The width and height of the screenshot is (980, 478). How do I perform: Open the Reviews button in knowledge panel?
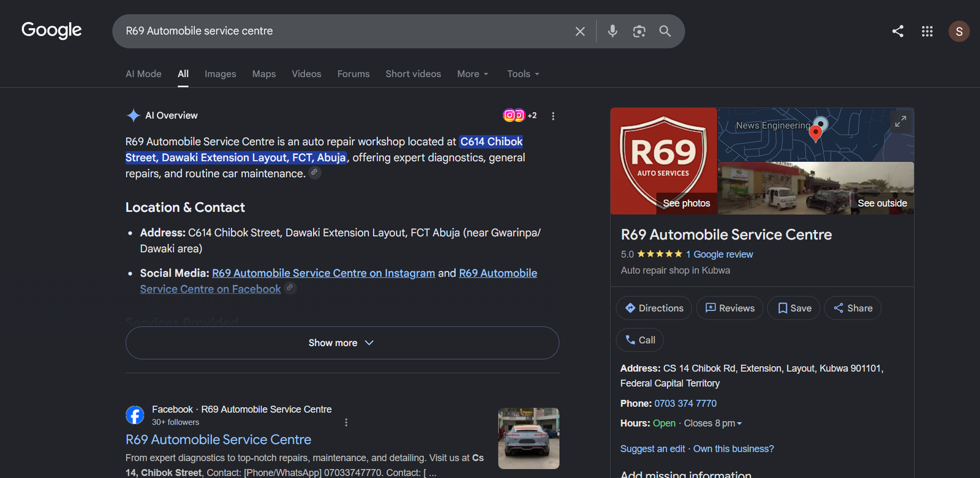(x=730, y=308)
